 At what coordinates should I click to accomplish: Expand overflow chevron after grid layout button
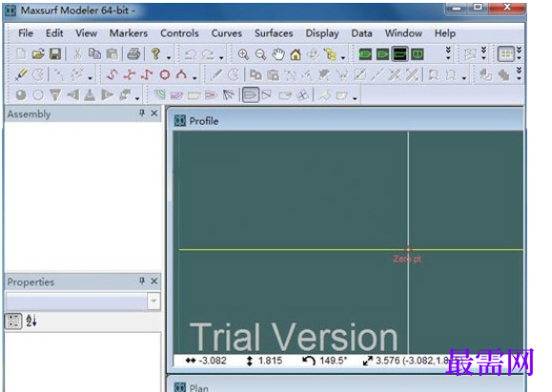tap(519, 53)
